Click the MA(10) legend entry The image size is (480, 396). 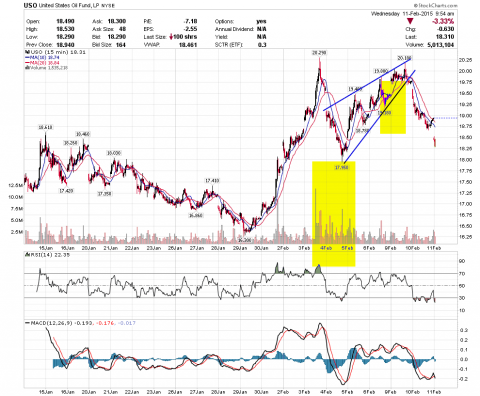click(x=42, y=57)
